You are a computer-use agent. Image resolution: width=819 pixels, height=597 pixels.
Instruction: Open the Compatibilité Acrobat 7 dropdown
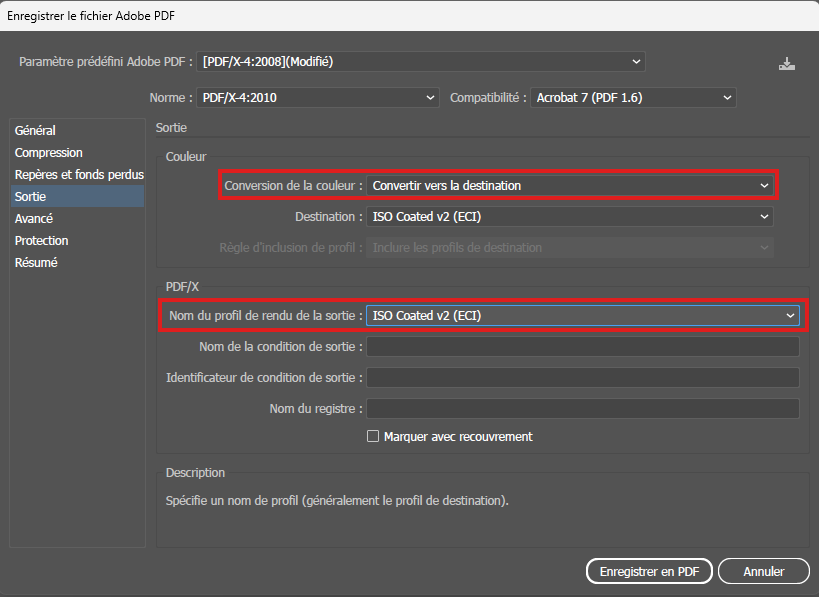(x=633, y=98)
